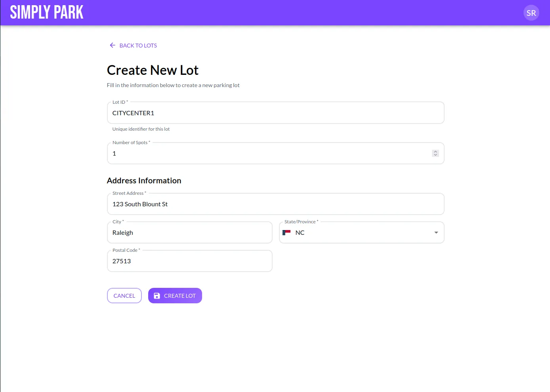The width and height of the screenshot is (550, 392).
Task: Click the CANCEL button
Action: pyautogui.click(x=124, y=295)
